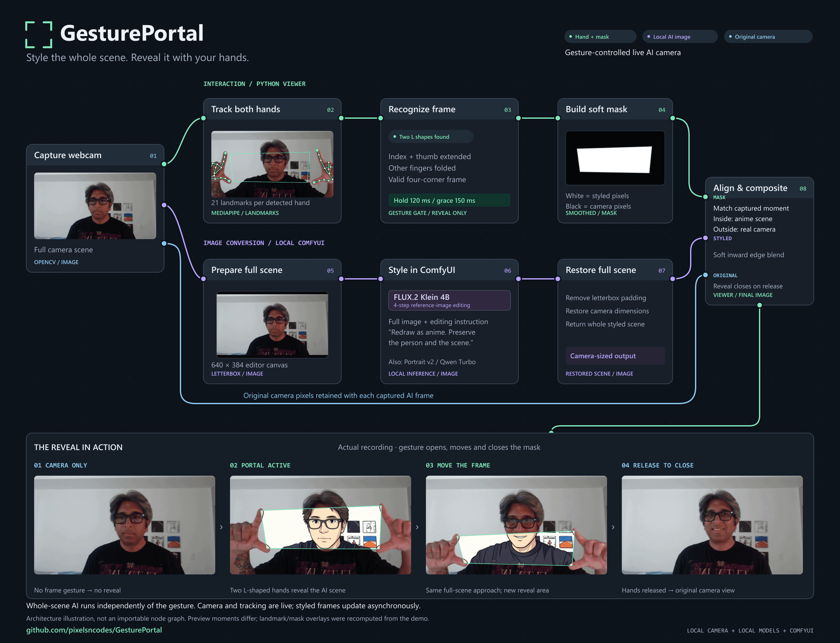This screenshot has height=643, width=840.
Task: Click the Align & composite node title
Action: click(750, 188)
